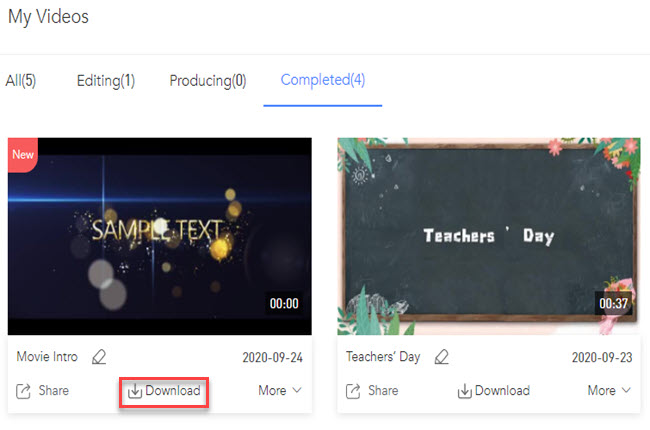Open the Movie Intro video thumbnail
The width and height of the screenshot is (650, 430).
[x=159, y=235]
